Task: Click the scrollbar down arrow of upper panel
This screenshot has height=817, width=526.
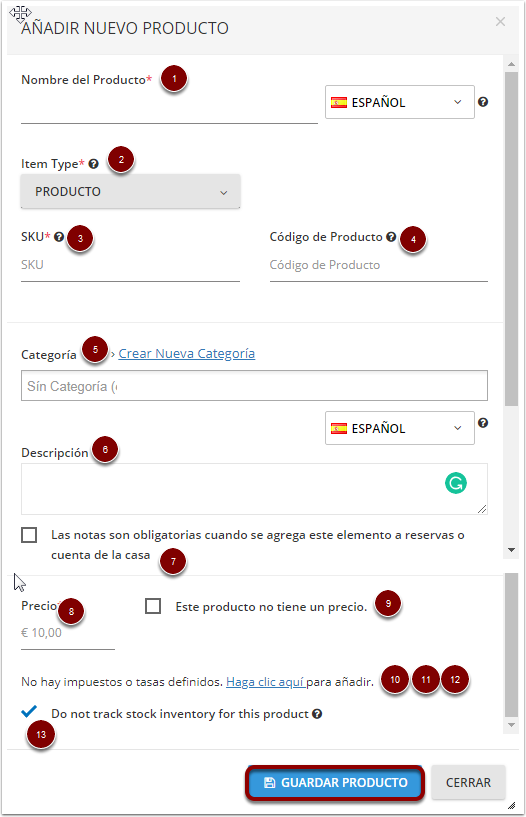Action: click(511, 550)
